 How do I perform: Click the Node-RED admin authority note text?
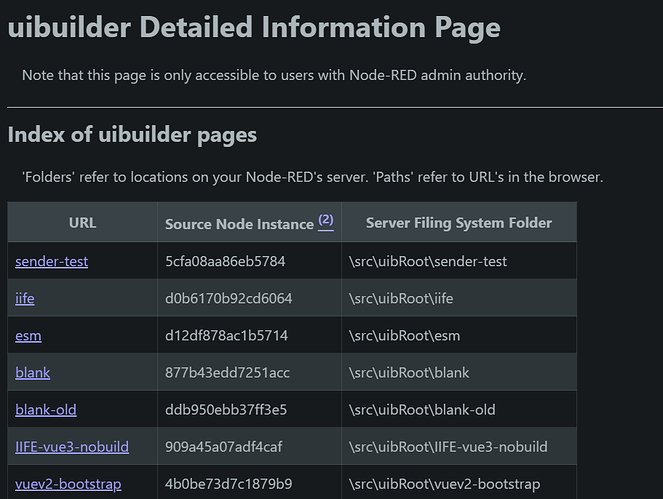tap(274, 75)
